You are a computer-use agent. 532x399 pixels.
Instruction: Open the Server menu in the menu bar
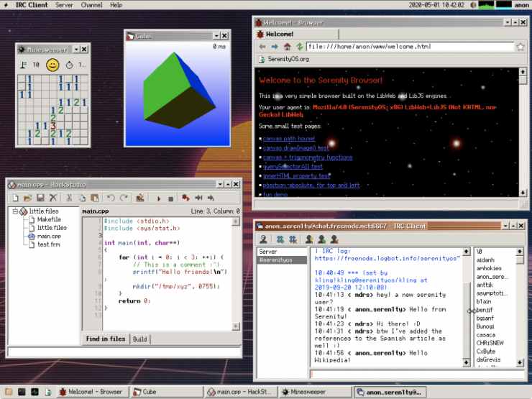64,5
